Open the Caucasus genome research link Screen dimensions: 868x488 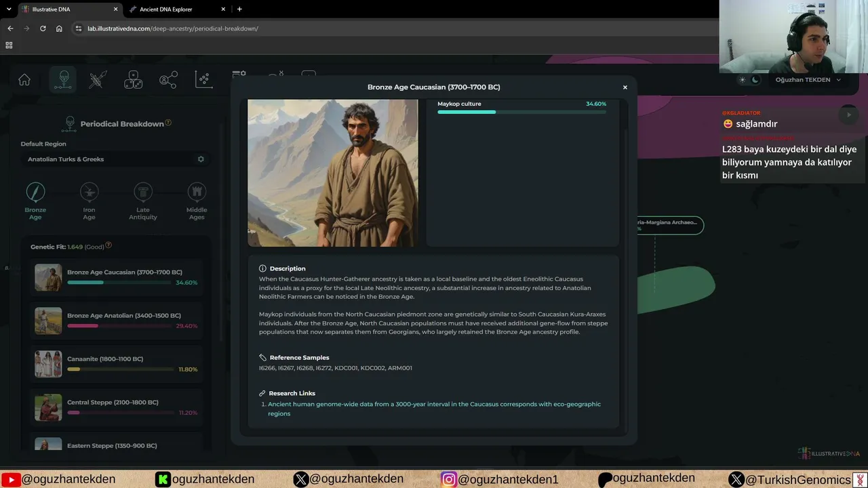434,409
